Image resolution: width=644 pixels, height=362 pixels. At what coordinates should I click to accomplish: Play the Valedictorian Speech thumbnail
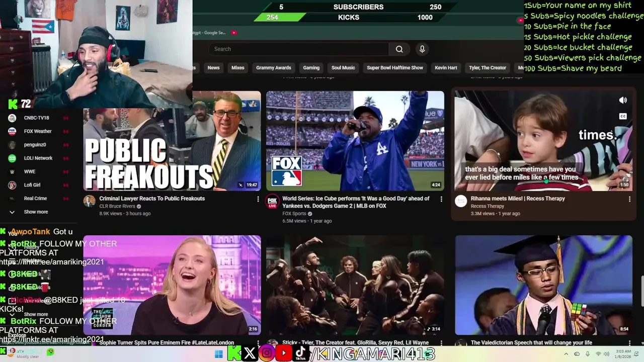point(543,285)
